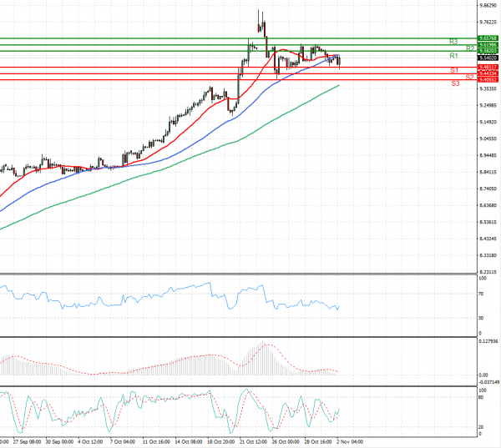Click the 8.53615 price axis value
This screenshot has height=448, width=501.
(x=488, y=222)
